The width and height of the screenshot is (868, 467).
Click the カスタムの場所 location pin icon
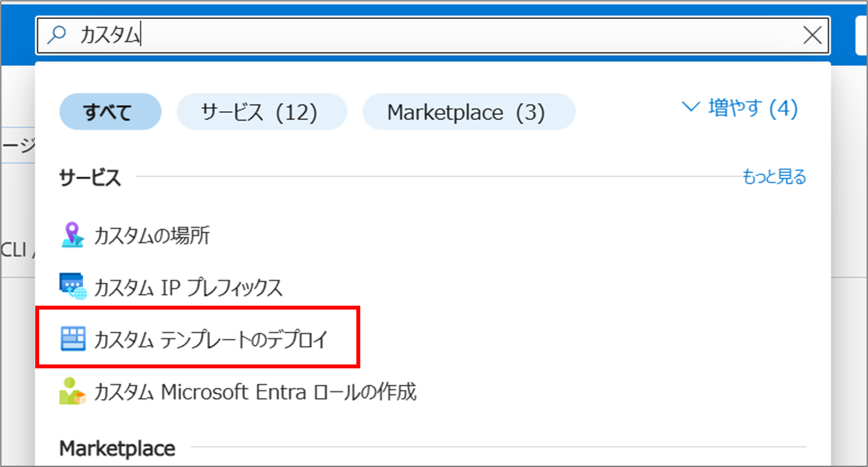click(72, 235)
